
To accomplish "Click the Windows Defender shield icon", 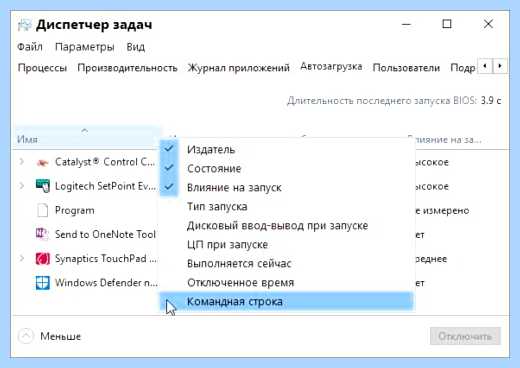I will pyautogui.click(x=43, y=283).
